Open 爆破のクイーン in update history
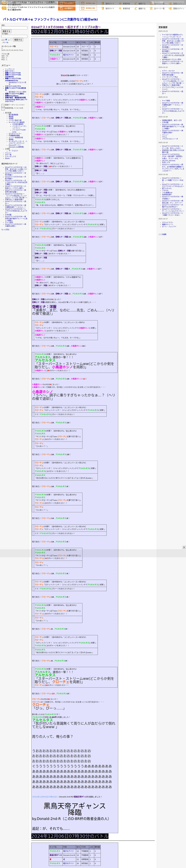 coord(168,224)
